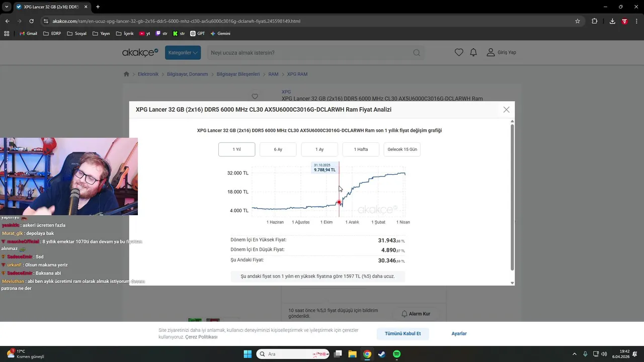644x362 pixels.
Task: Switch chart to 1 Ay range
Action: [319, 149]
